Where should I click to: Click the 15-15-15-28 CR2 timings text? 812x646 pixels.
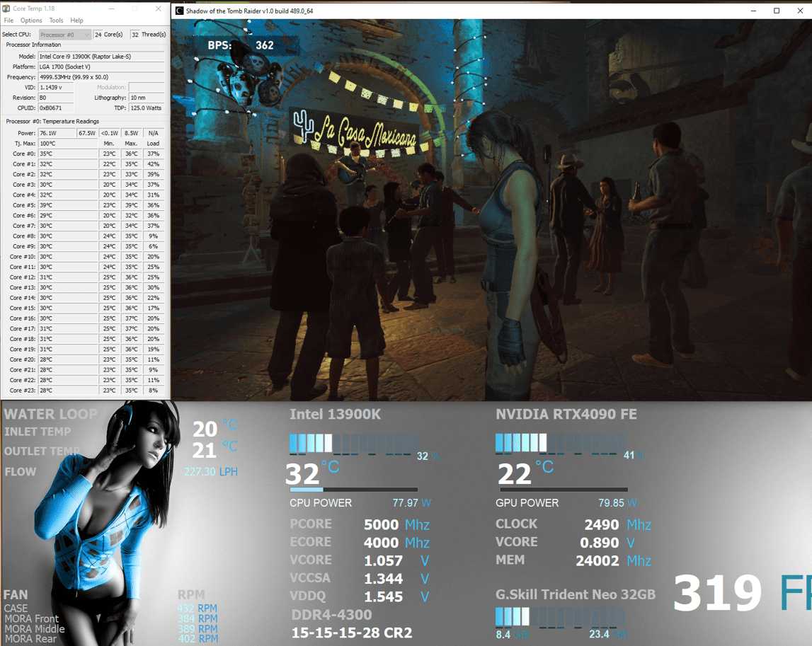click(x=352, y=633)
